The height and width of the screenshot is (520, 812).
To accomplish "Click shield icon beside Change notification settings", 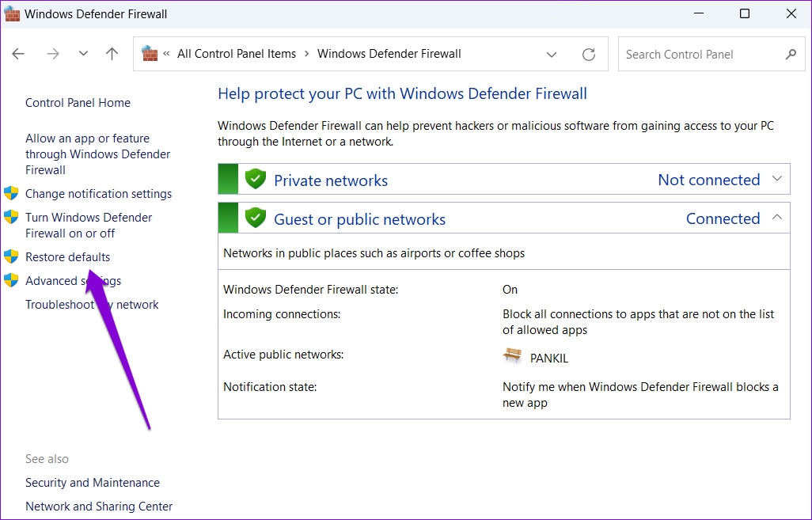I will 11,193.
